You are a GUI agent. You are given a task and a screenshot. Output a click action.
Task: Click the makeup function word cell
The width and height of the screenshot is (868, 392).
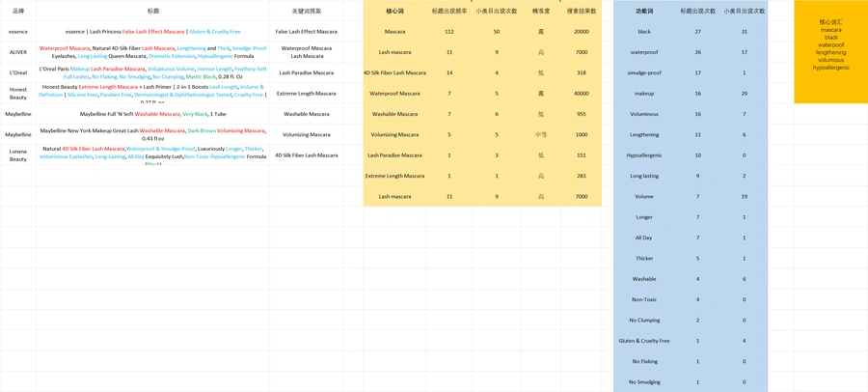644,93
